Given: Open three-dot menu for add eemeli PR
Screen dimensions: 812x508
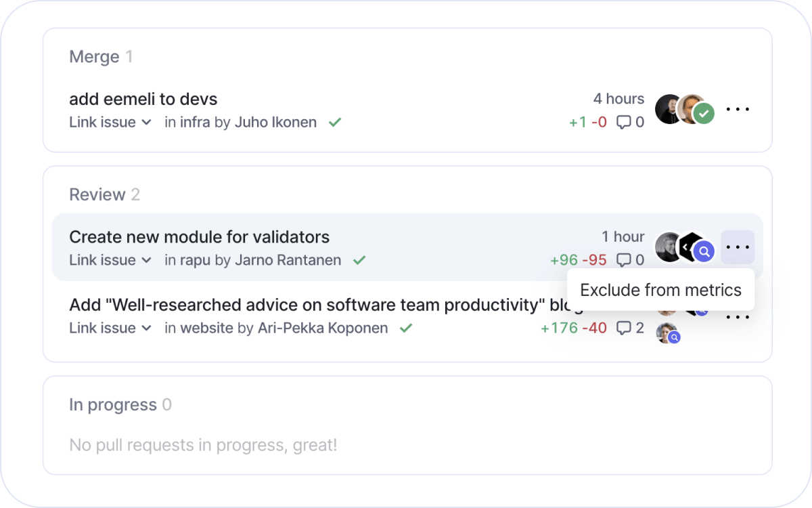Looking at the screenshot, I should [738, 109].
